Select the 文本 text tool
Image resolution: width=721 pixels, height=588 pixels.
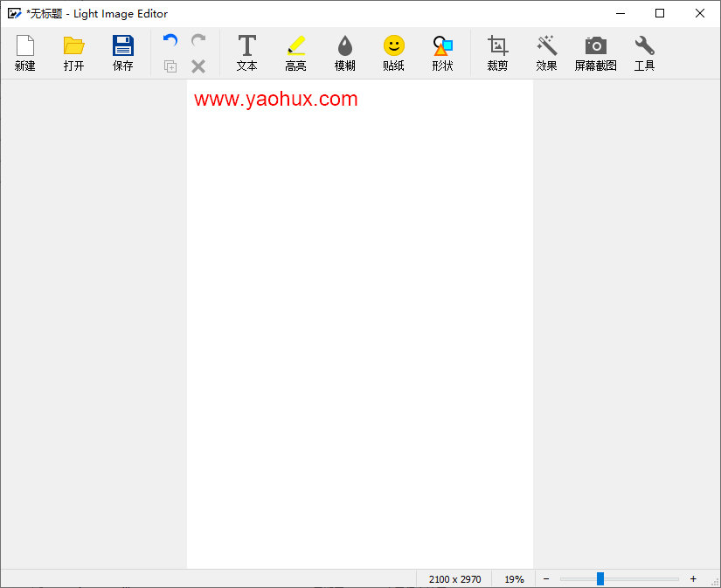coord(247,52)
